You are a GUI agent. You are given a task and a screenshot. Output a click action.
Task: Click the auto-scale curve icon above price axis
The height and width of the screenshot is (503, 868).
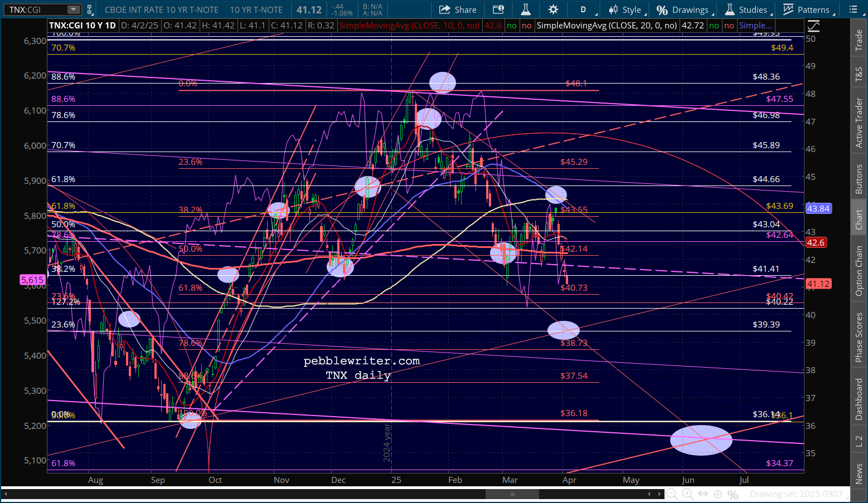[x=813, y=26]
